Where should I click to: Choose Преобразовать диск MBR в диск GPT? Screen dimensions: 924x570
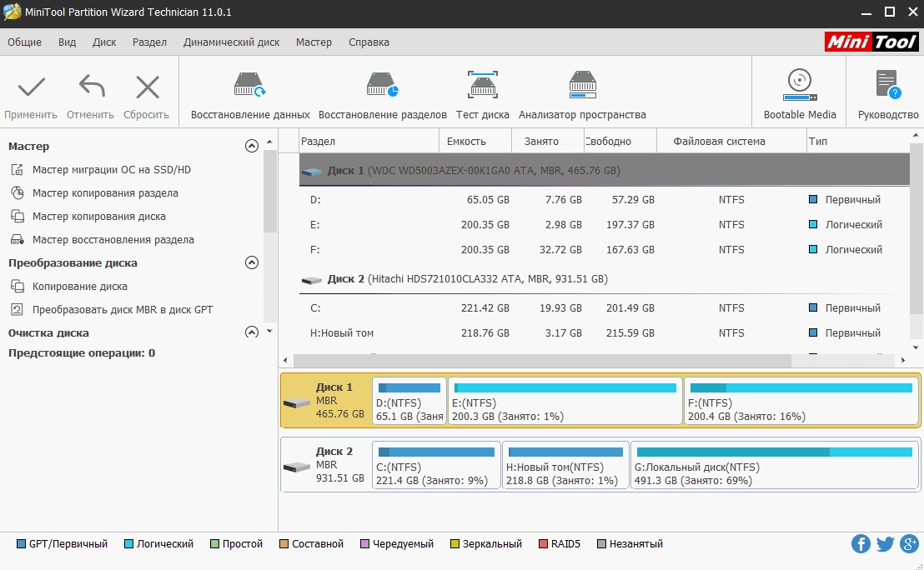[123, 310]
